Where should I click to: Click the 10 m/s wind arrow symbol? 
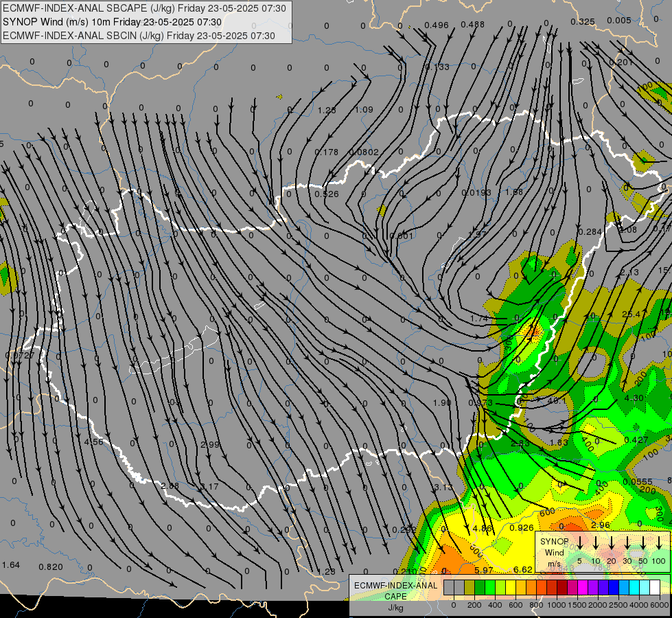(x=596, y=542)
